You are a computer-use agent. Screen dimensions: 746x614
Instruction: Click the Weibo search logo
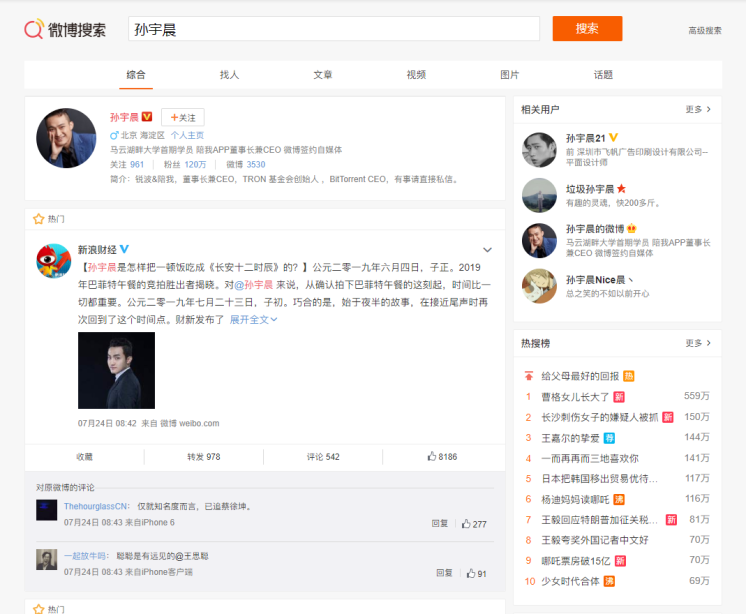(65, 29)
